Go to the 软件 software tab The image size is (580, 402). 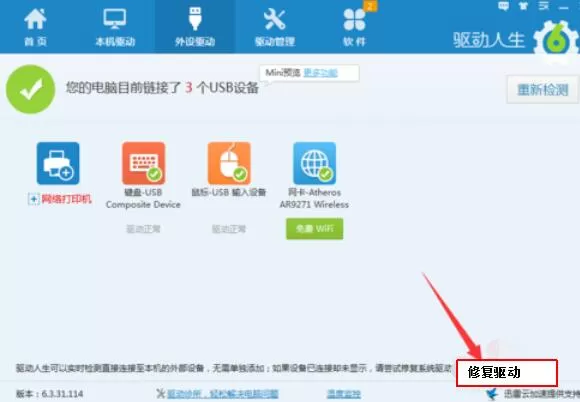click(354, 27)
